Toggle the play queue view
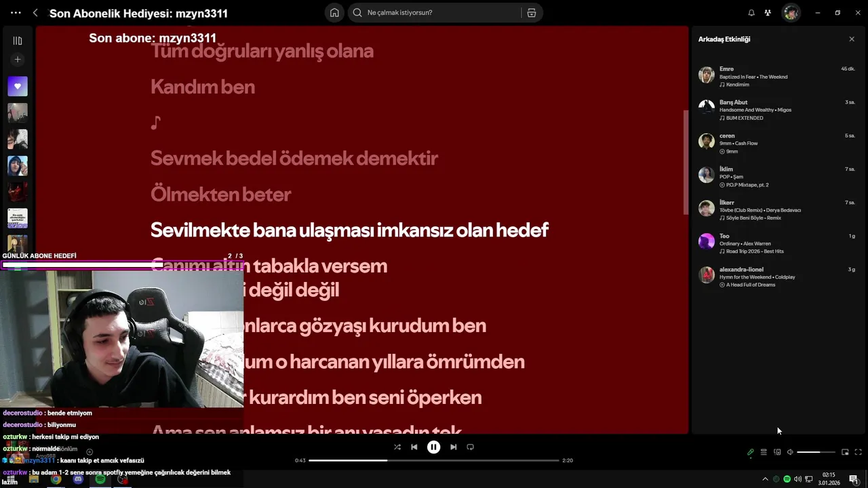The width and height of the screenshot is (868, 488). pyautogui.click(x=764, y=452)
